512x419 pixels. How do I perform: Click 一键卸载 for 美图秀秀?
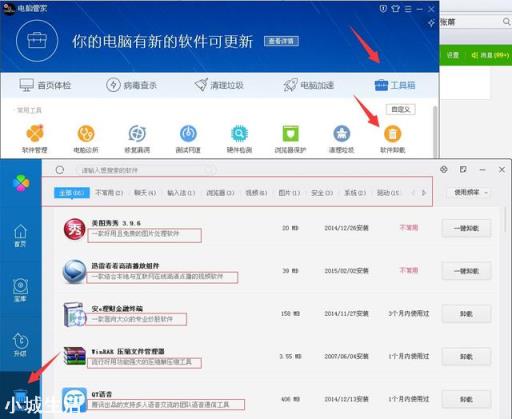pos(466,228)
